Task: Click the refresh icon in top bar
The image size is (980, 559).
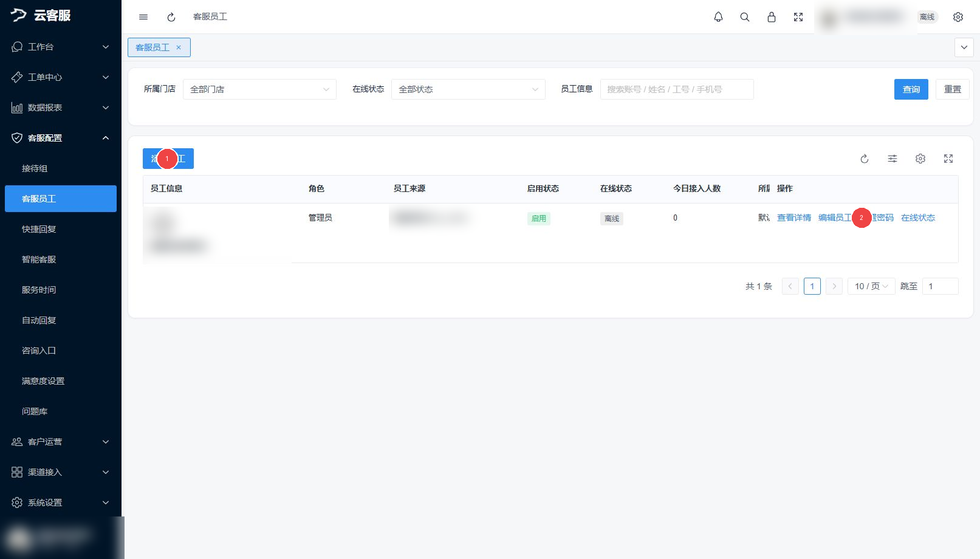Action: pos(171,17)
